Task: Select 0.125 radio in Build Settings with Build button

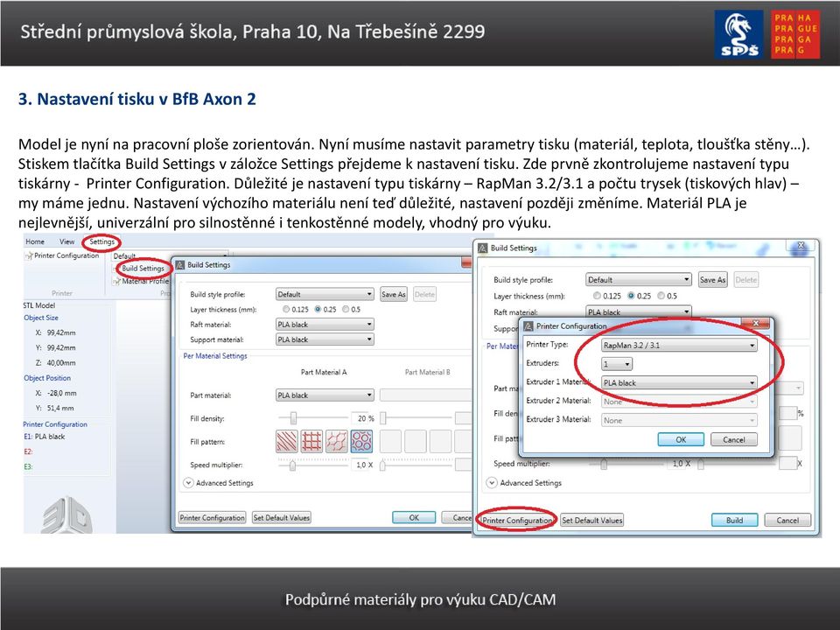Action: 597,296
